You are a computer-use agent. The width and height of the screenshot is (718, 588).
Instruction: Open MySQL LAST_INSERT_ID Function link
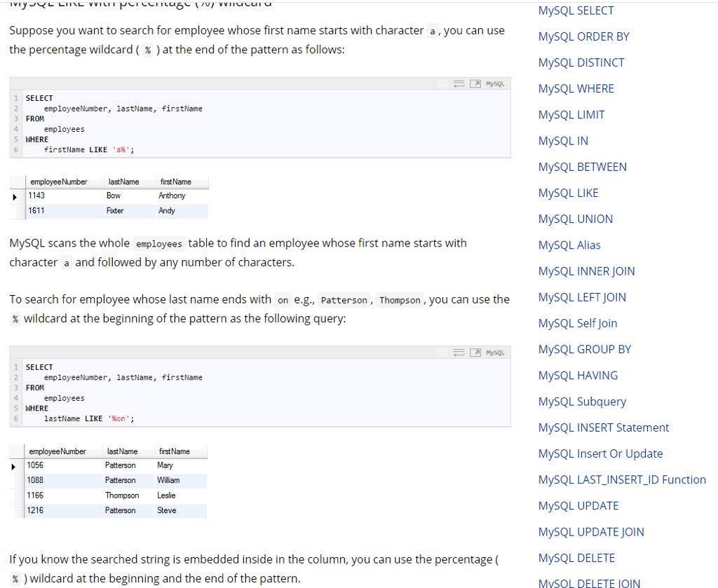click(x=622, y=480)
